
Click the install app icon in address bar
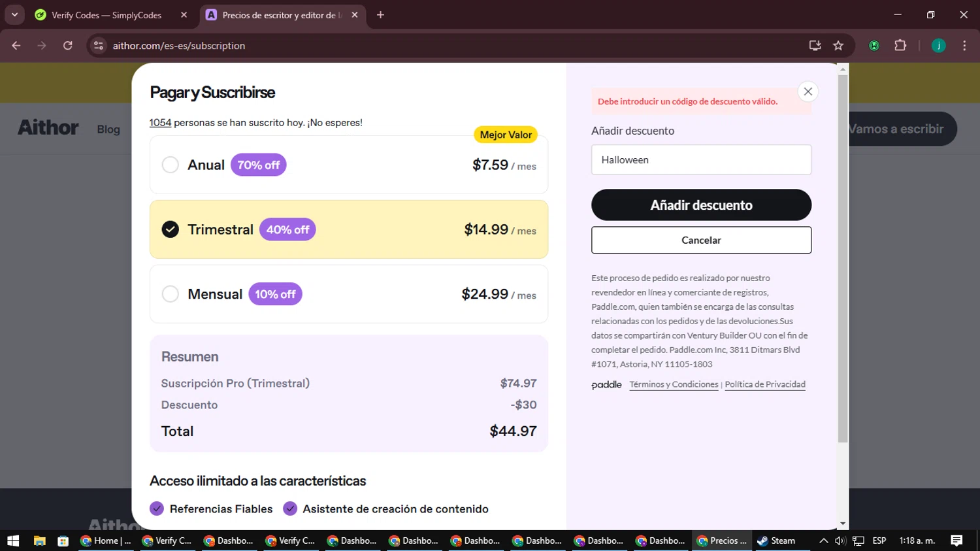(815, 46)
